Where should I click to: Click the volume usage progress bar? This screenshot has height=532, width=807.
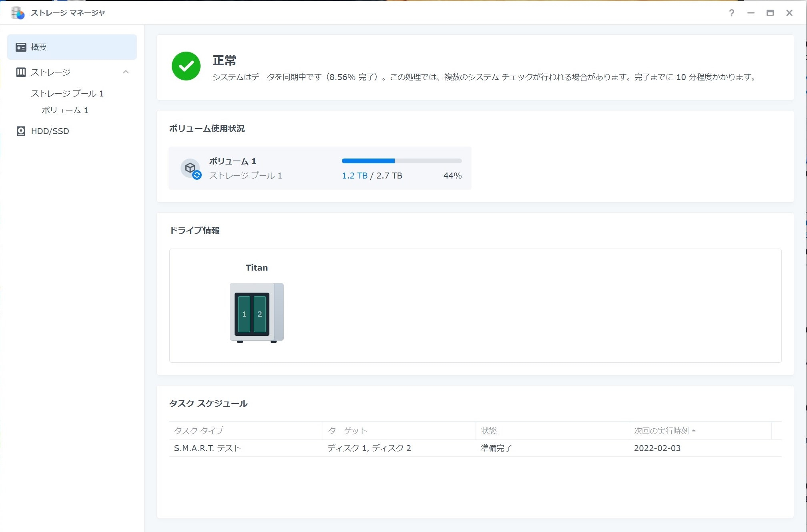(x=401, y=161)
